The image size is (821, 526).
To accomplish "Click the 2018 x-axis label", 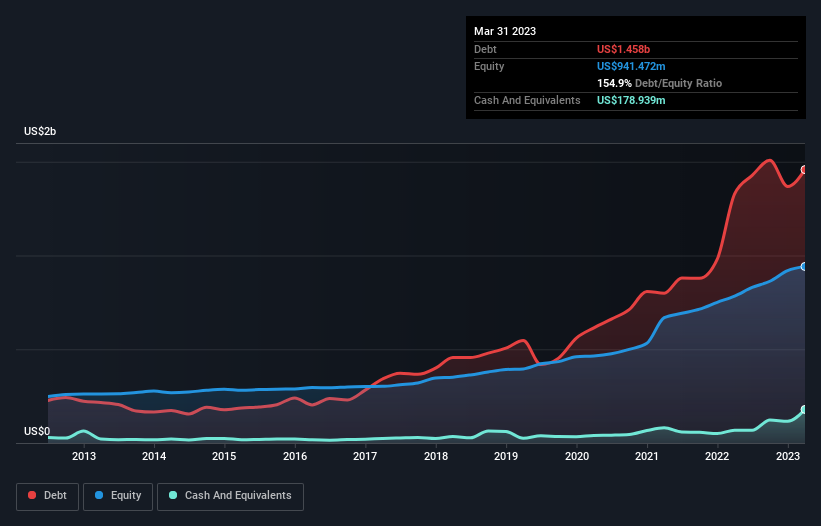I will pyautogui.click(x=436, y=456).
